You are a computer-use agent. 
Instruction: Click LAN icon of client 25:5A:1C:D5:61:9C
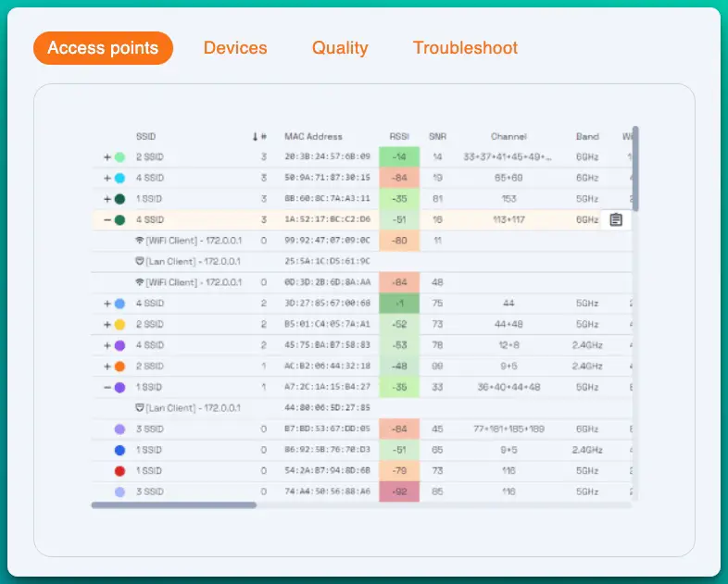tap(139, 261)
